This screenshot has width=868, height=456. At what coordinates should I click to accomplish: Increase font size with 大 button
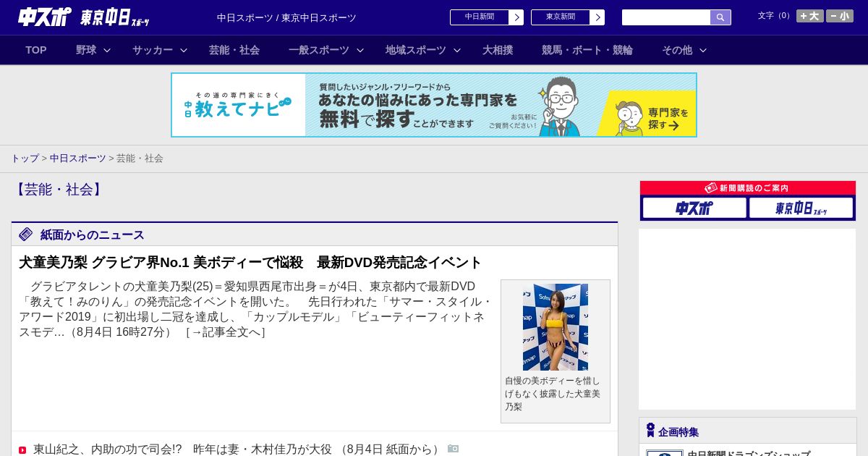coord(810,16)
